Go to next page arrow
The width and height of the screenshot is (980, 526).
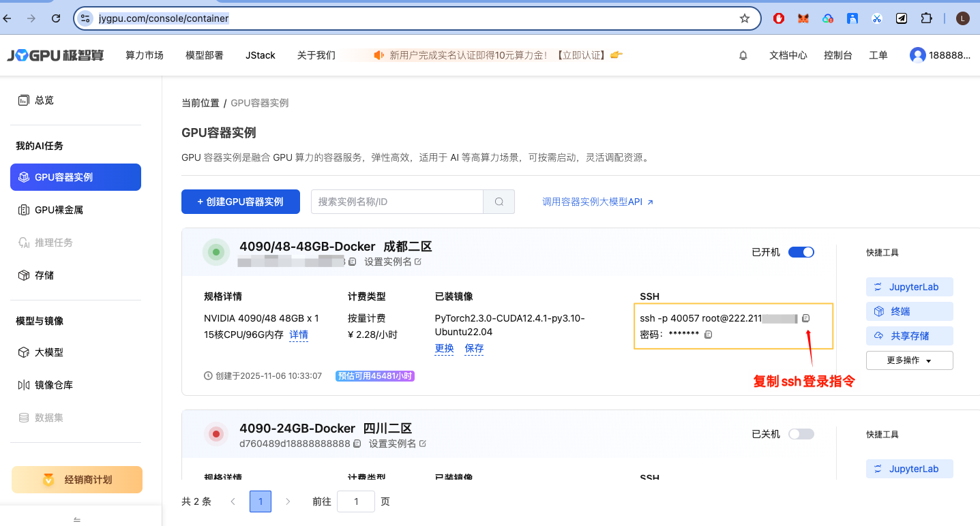(x=288, y=501)
